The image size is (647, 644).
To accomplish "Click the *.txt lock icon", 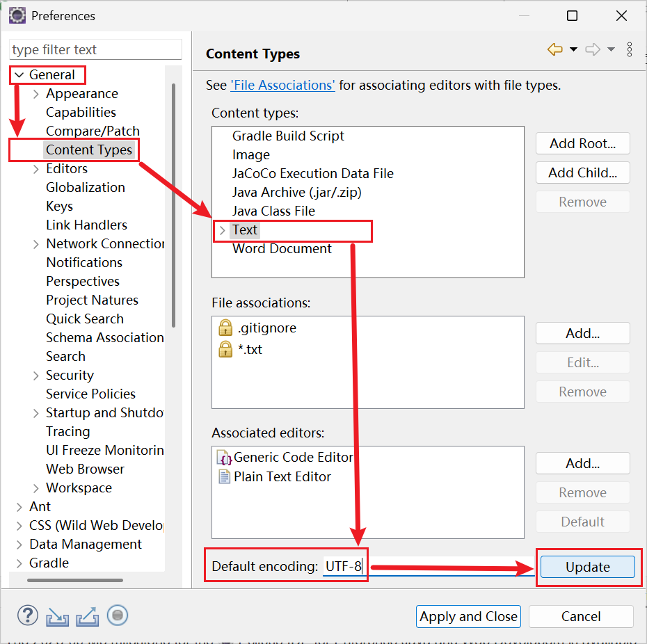I will 225,349.
